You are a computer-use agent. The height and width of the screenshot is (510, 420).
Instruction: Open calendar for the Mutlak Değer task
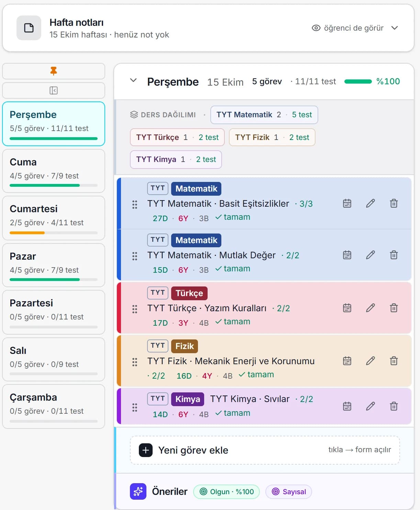(x=347, y=255)
